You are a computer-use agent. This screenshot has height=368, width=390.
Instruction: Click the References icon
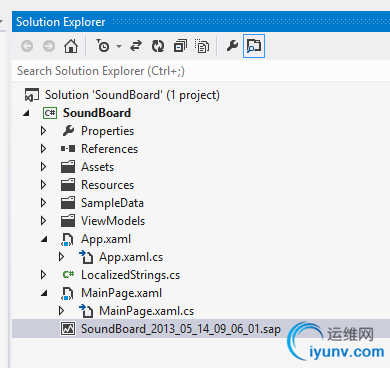pyautogui.click(x=68, y=149)
